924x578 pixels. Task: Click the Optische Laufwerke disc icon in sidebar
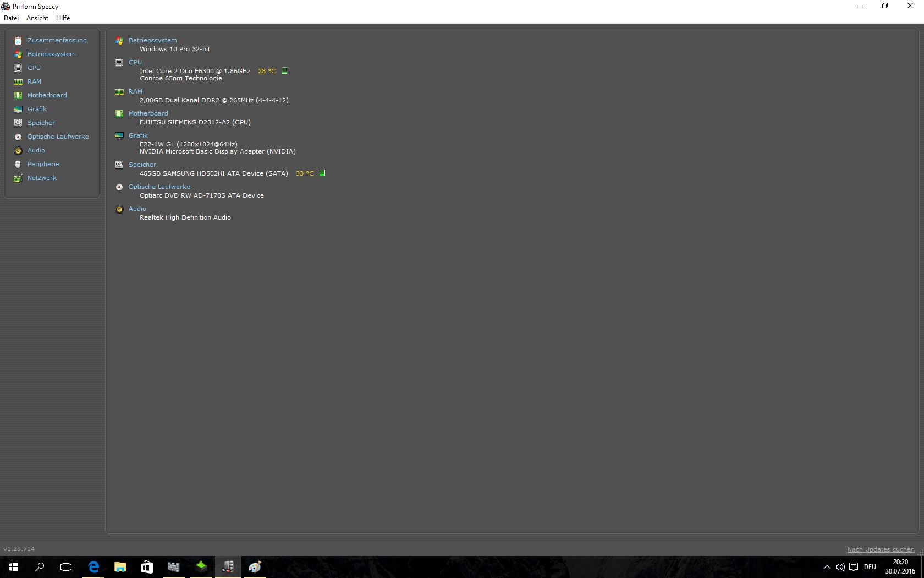(18, 137)
